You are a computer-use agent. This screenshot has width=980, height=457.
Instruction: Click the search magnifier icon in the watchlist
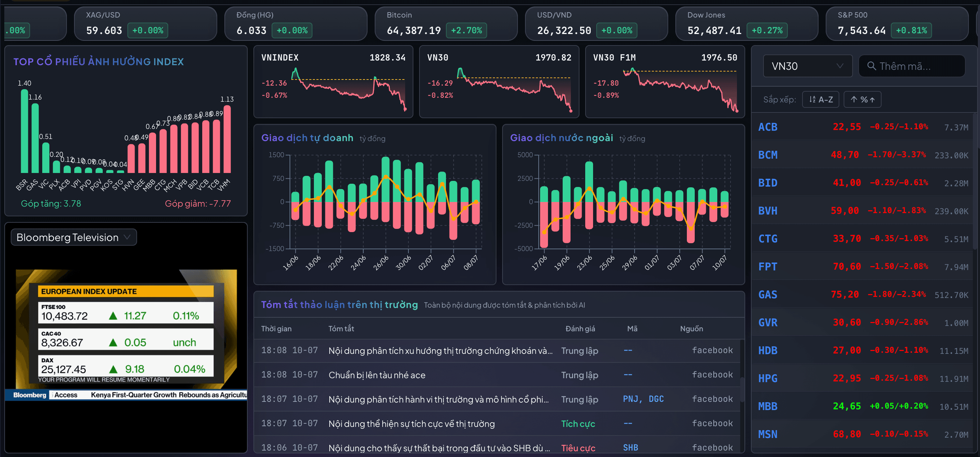[x=871, y=66]
